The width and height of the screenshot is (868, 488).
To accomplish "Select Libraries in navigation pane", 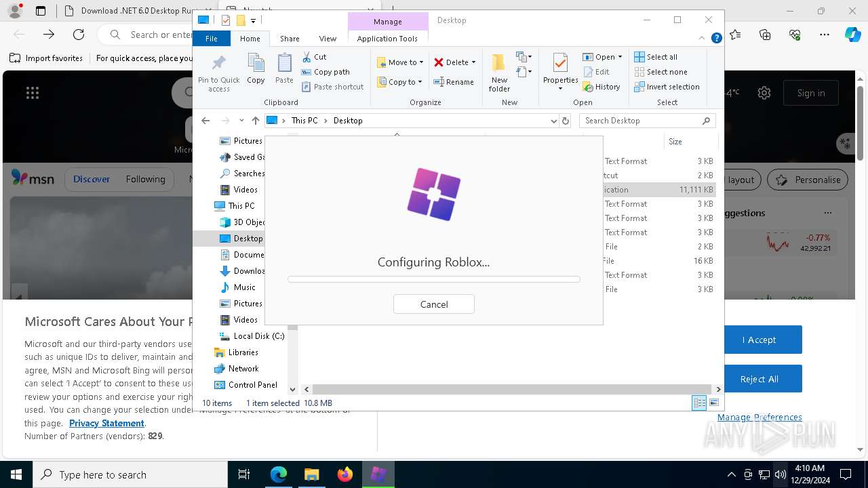I will pyautogui.click(x=236, y=352).
